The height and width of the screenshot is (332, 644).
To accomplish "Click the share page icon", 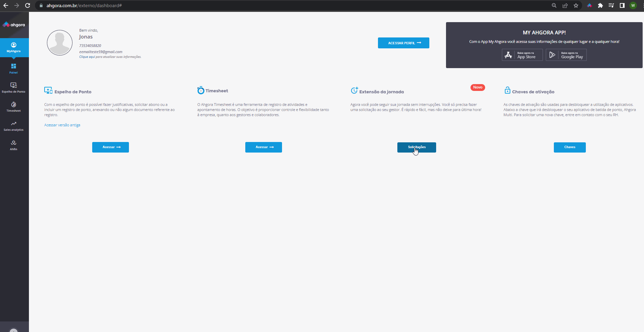I will [x=565, y=5].
